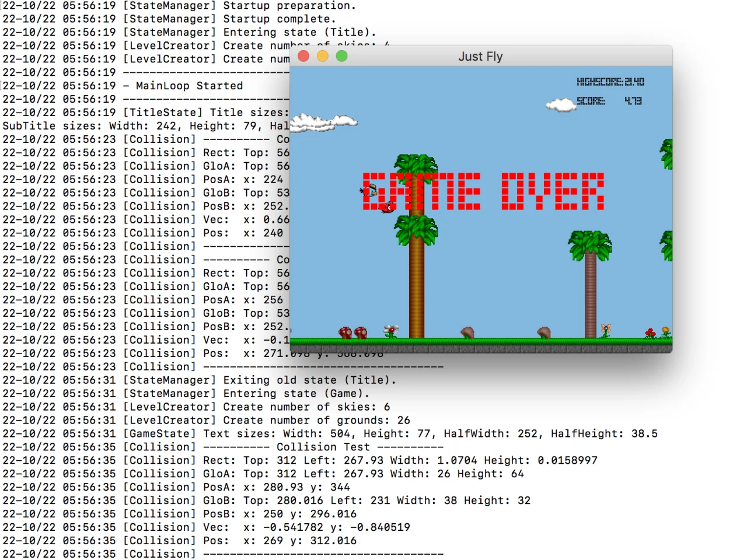The image size is (747, 560).
Task: Click the word OVER in game-over text
Action: pos(553,191)
